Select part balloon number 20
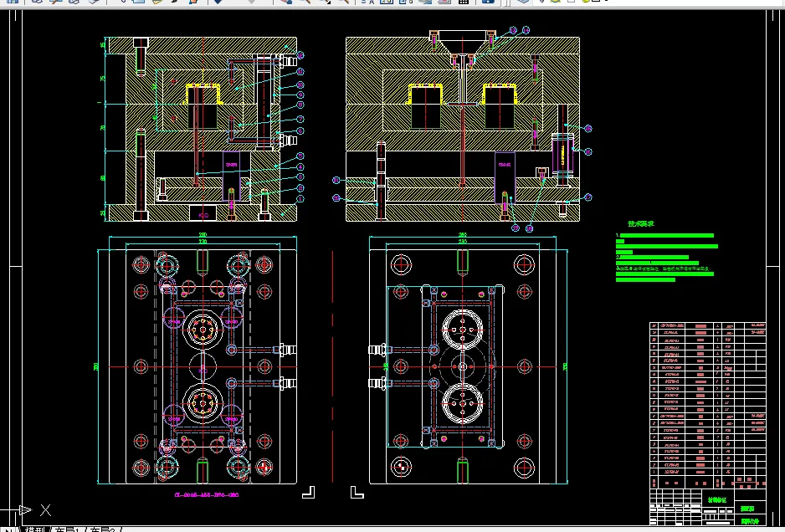The width and height of the screenshot is (785, 532). (x=336, y=198)
